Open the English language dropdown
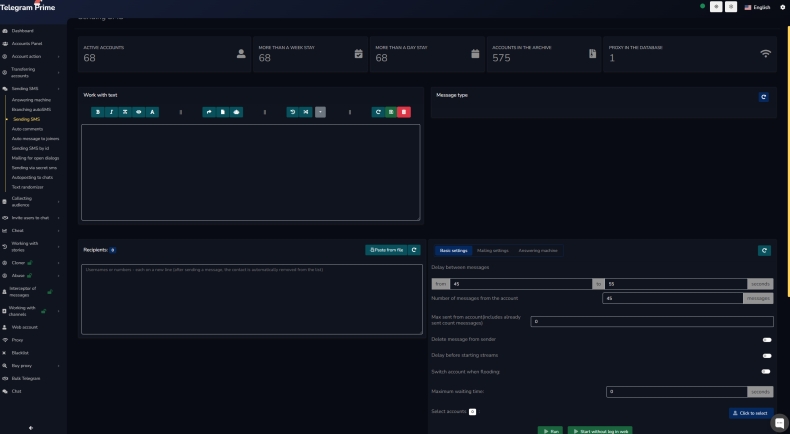 pyautogui.click(x=757, y=7)
